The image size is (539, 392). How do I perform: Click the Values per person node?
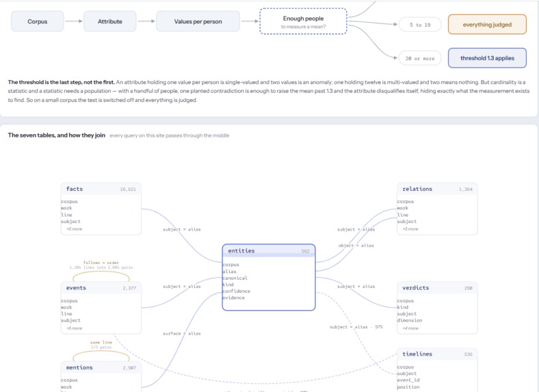click(x=198, y=21)
